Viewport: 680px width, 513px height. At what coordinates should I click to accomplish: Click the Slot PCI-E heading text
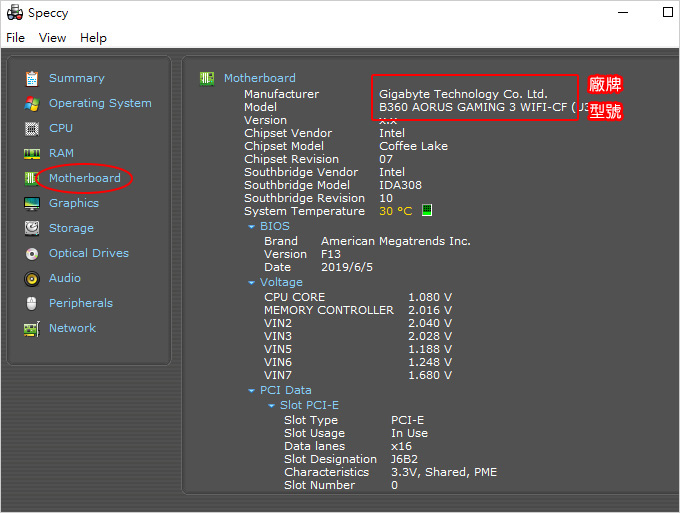[309, 405]
